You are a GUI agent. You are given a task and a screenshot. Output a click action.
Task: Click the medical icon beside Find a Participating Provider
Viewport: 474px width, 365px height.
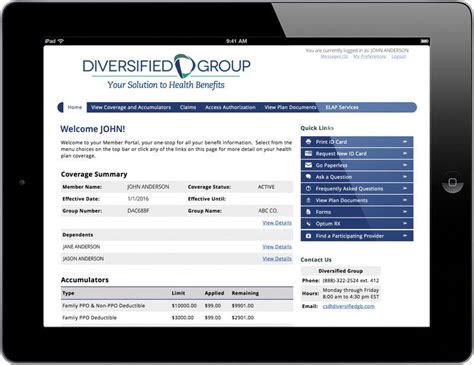click(308, 236)
